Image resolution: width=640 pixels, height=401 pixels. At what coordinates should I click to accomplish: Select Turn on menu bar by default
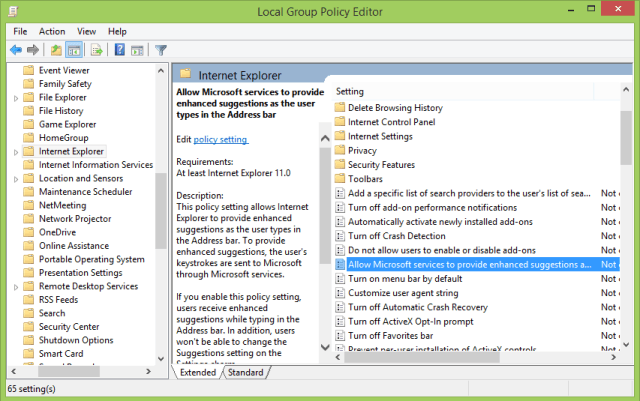[x=405, y=278]
